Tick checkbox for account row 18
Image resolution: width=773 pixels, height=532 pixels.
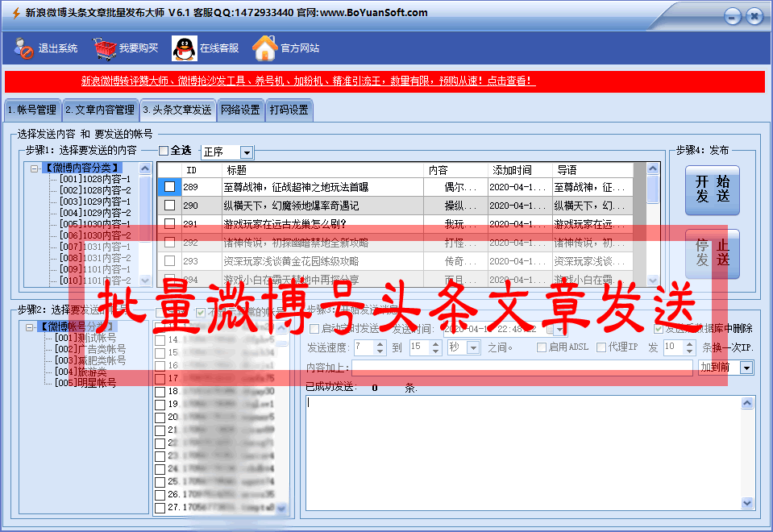[160, 392]
